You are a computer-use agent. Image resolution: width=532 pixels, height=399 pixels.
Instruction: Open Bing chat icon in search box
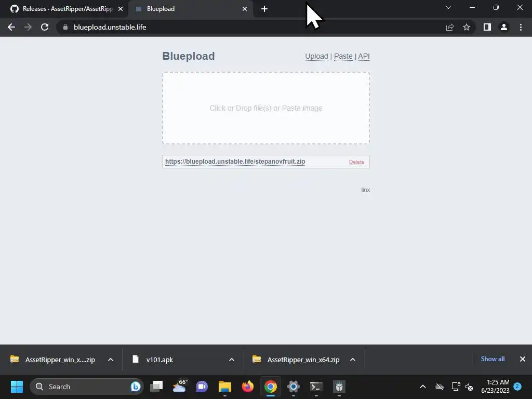click(x=136, y=387)
